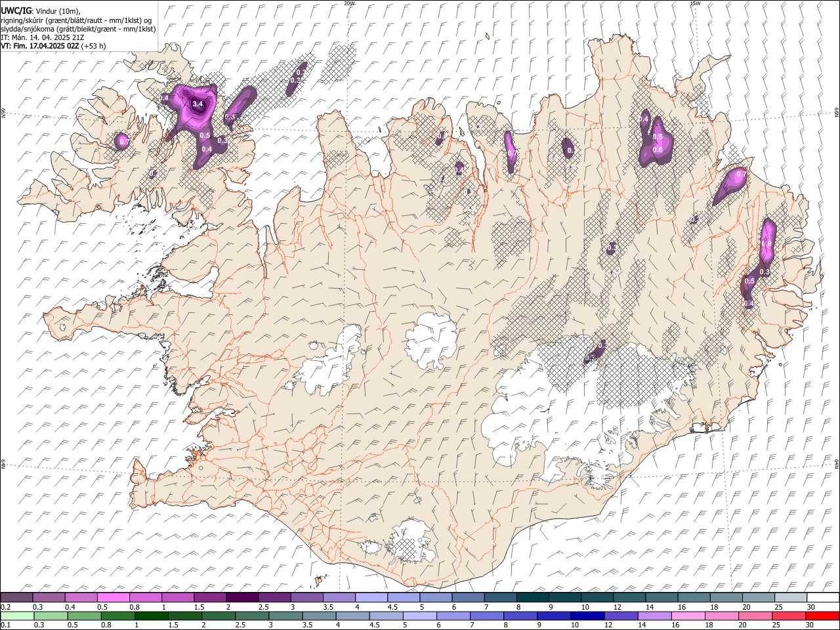Pick bottom legend lilac swatch between 14 and 16
The width and height of the screenshot is (840, 630).
[x=654, y=616]
